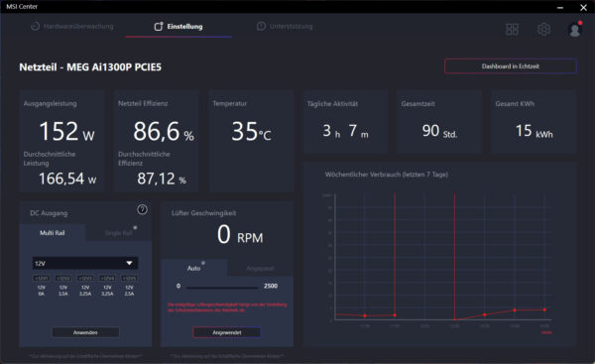
Task: Click the 12V dropdown arrow
Action: [129, 263]
